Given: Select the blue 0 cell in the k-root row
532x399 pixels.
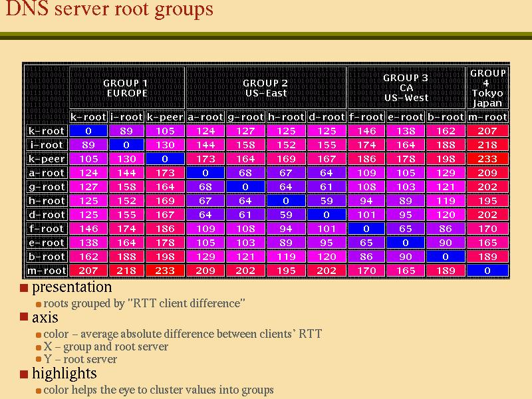Looking at the screenshot, I should point(88,131).
